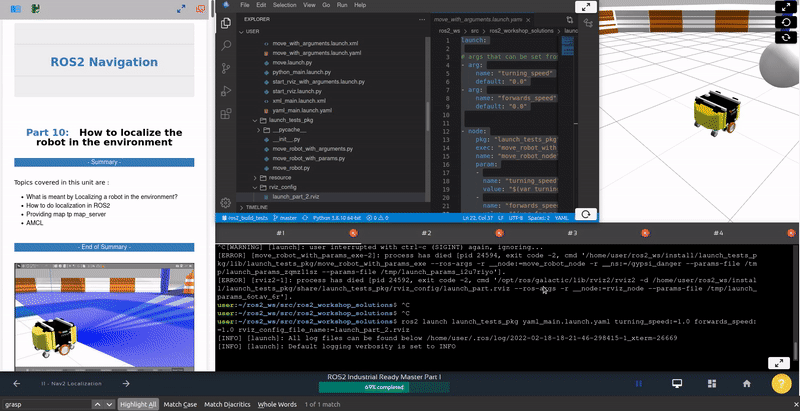This screenshot has width=800, height=411.
Task: Open the Extensions view icon
Action: 226,114
